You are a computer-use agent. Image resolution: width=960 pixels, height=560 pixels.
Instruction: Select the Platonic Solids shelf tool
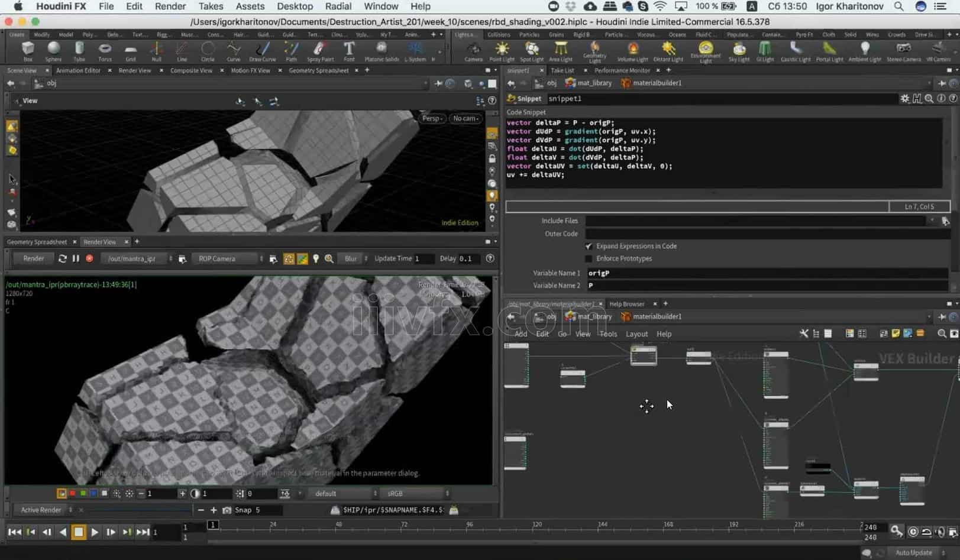pyautogui.click(x=382, y=51)
